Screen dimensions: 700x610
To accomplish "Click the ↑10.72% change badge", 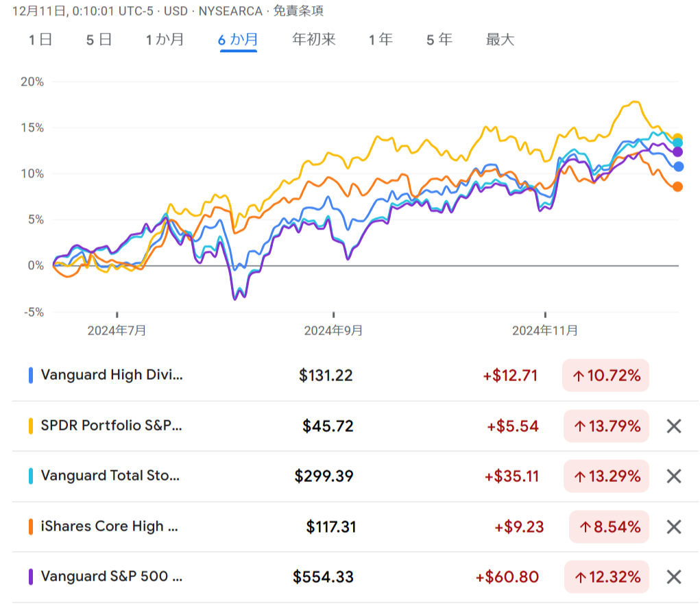I will click(x=606, y=376).
